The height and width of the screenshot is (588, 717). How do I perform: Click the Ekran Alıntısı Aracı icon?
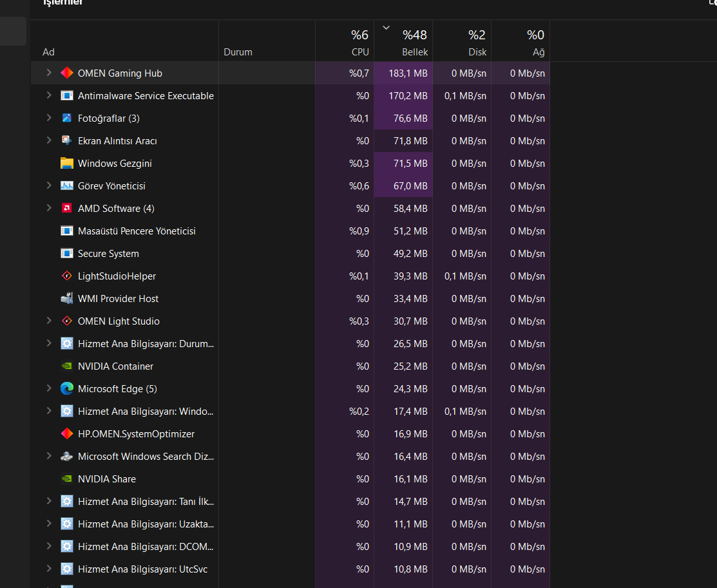[x=67, y=141]
